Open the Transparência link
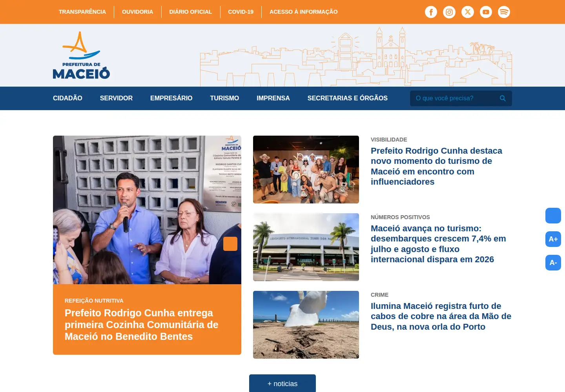The image size is (565, 392). (x=82, y=12)
